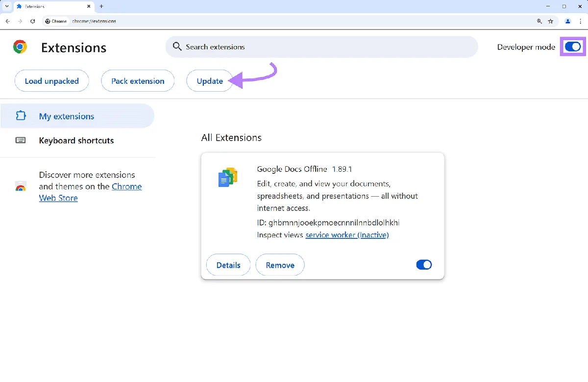Disable the Google Docs Offline extension toggle
This screenshot has width=588, height=382.
(x=424, y=265)
